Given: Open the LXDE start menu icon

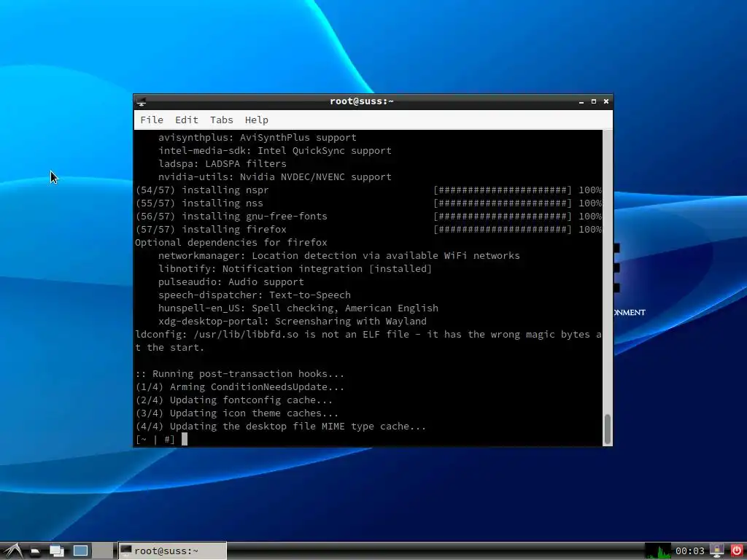Looking at the screenshot, I should coord(13,551).
